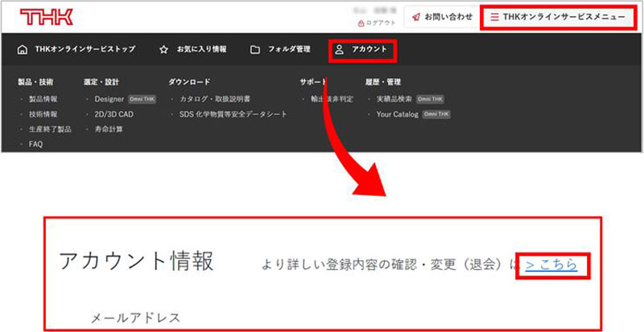Open 製品情報 under 製品・技術
This screenshot has width=644, height=332.
tap(43, 99)
